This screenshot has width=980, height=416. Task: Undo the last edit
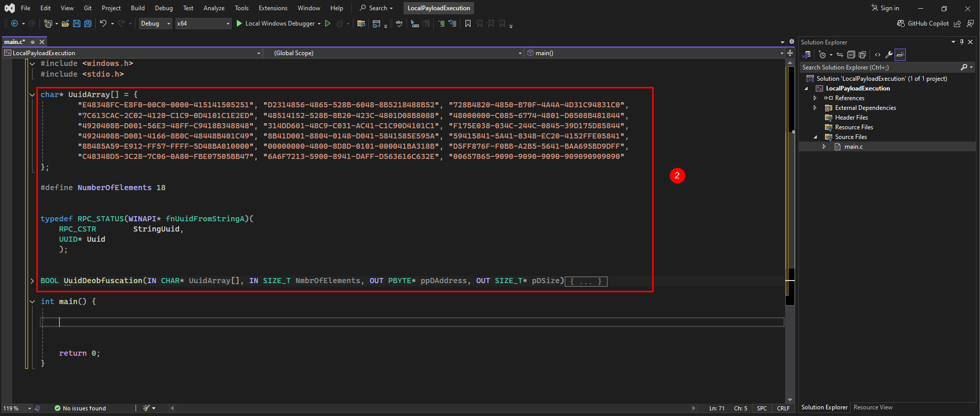(x=103, y=24)
